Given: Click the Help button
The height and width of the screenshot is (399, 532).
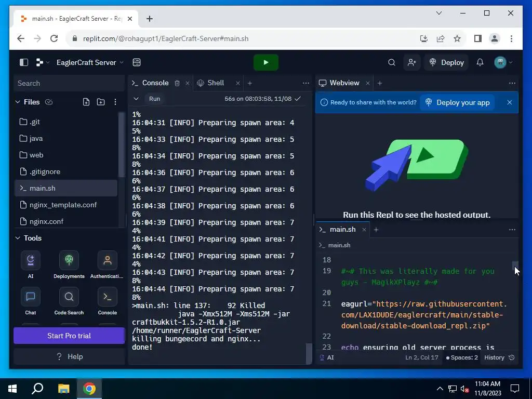Looking at the screenshot, I should click(x=69, y=356).
